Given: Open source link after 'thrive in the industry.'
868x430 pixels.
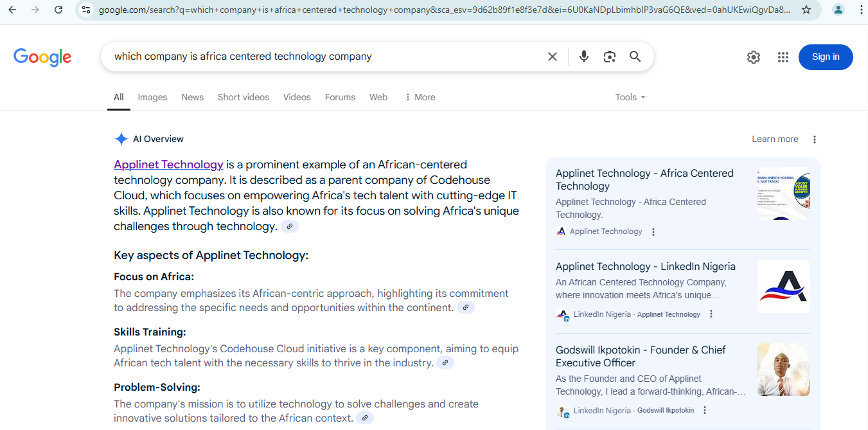Looking at the screenshot, I should [x=445, y=363].
